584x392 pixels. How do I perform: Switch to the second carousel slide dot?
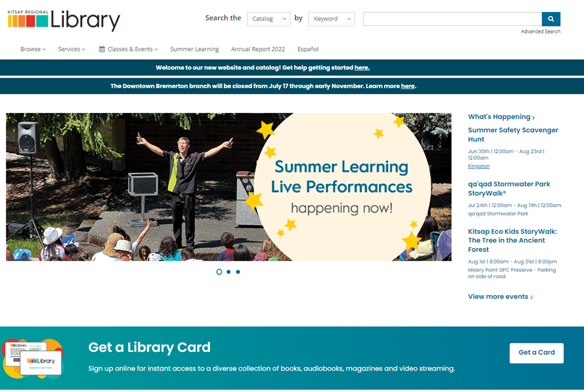coord(228,272)
